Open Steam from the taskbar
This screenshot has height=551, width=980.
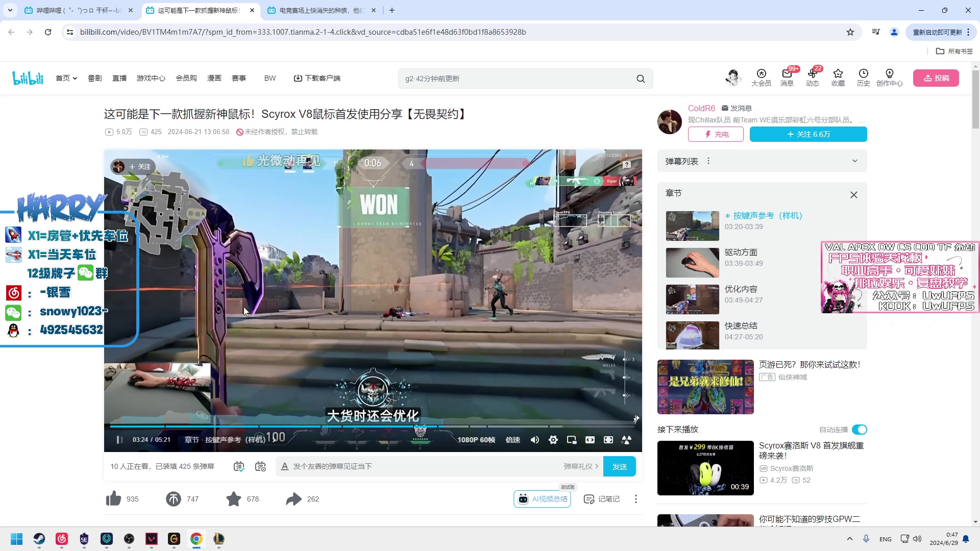coord(39,539)
